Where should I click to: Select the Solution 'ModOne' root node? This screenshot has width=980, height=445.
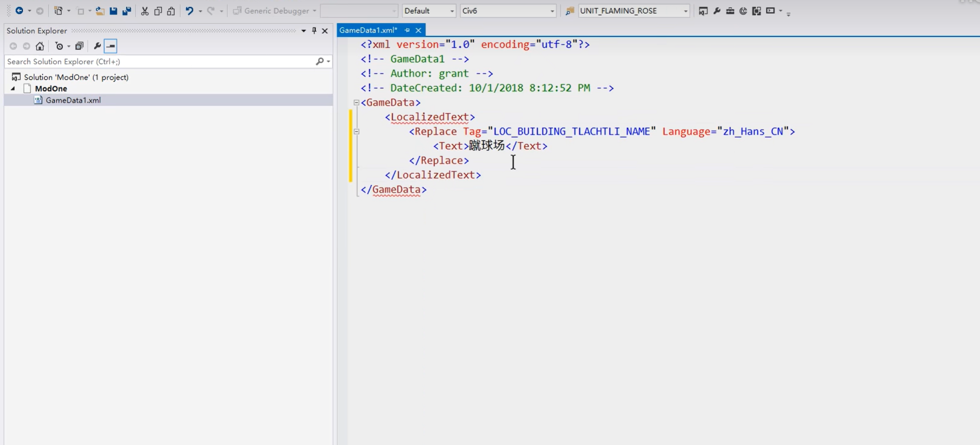76,77
